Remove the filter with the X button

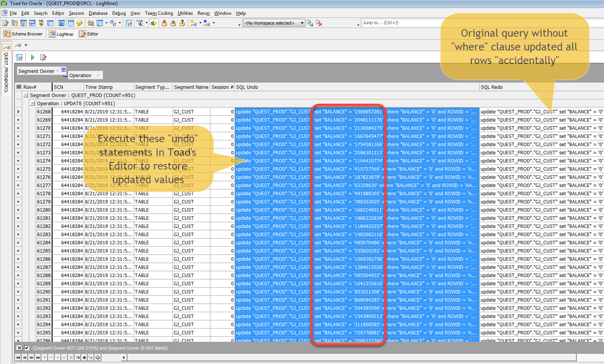[19, 348]
